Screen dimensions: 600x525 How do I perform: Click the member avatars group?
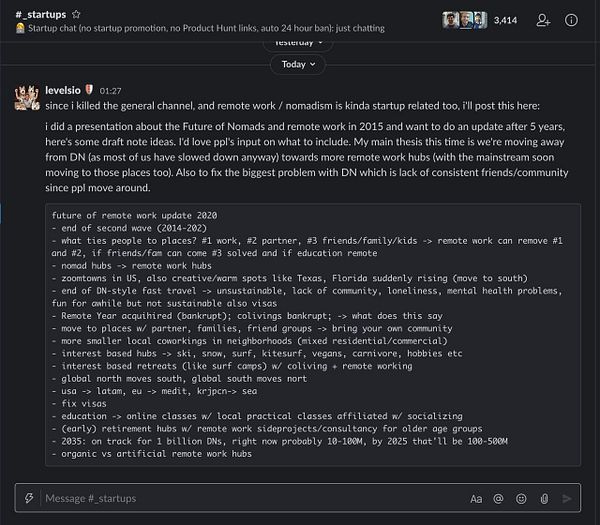[x=465, y=20]
